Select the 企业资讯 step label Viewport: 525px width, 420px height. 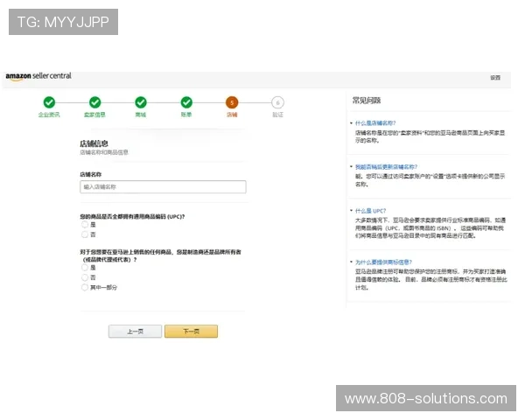(x=49, y=115)
